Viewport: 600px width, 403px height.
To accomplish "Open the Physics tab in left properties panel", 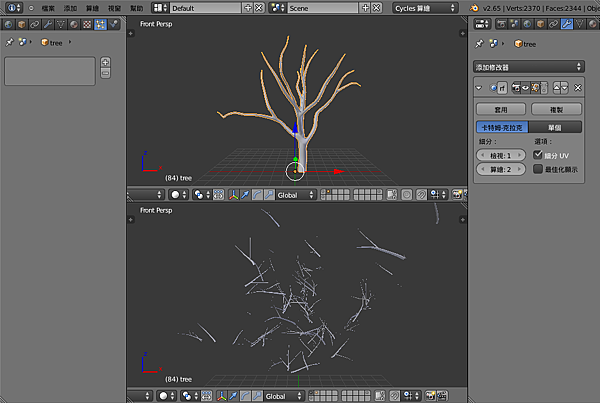I will click(x=113, y=24).
